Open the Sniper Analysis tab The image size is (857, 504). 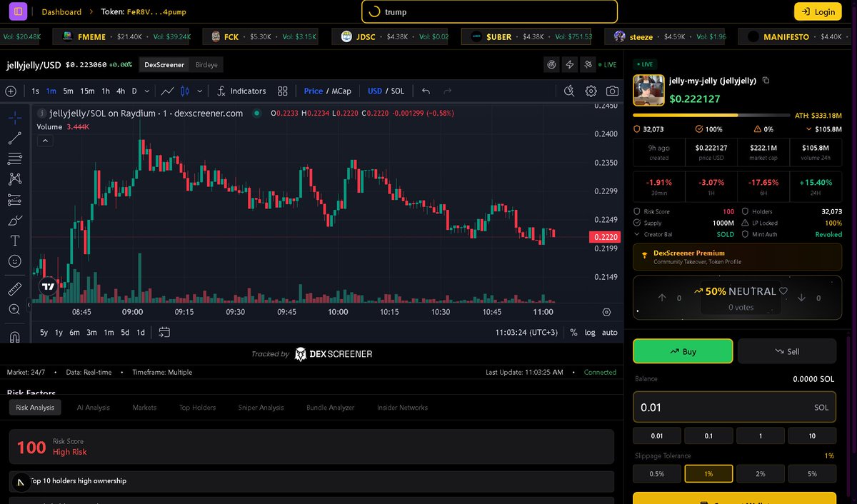click(261, 408)
